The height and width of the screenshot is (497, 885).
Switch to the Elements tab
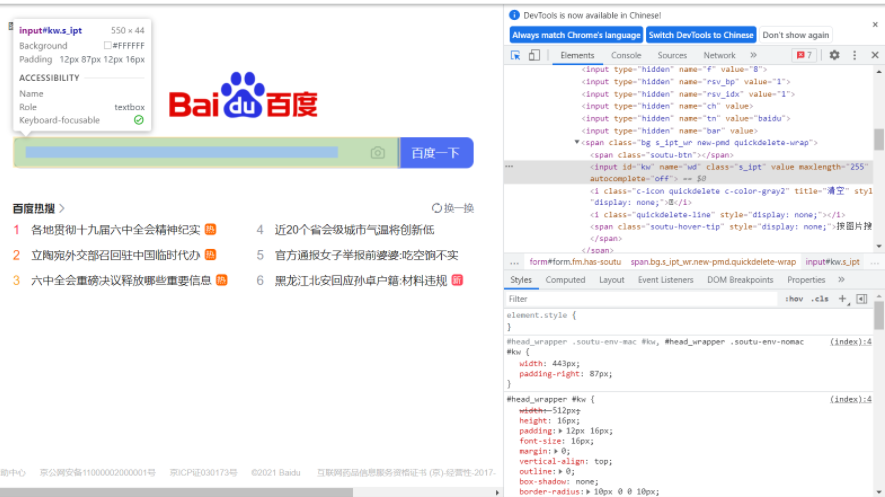(x=577, y=55)
